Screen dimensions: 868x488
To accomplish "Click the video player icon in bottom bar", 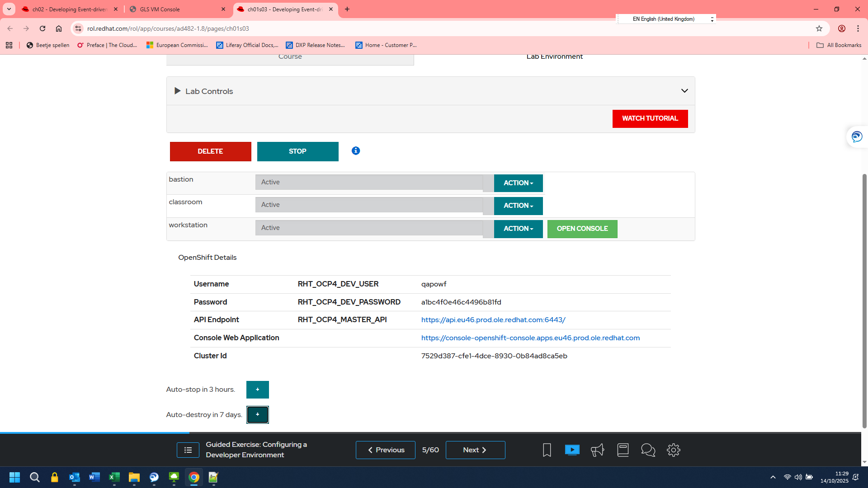I will [x=572, y=450].
